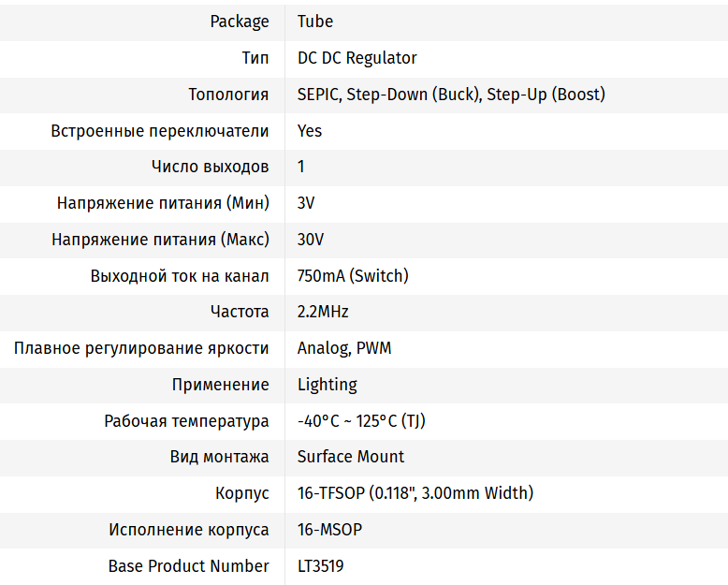Click the "Топология" row label
The height and width of the screenshot is (585, 728).
tap(228, 95)
